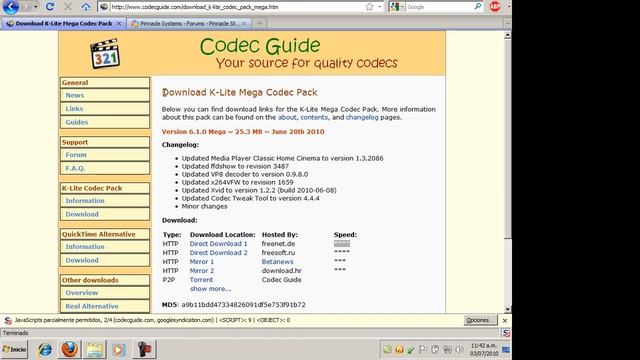Viewport: 640px width, 360px height.
Task: Click the Stop loading X icon
Action: 68,7
